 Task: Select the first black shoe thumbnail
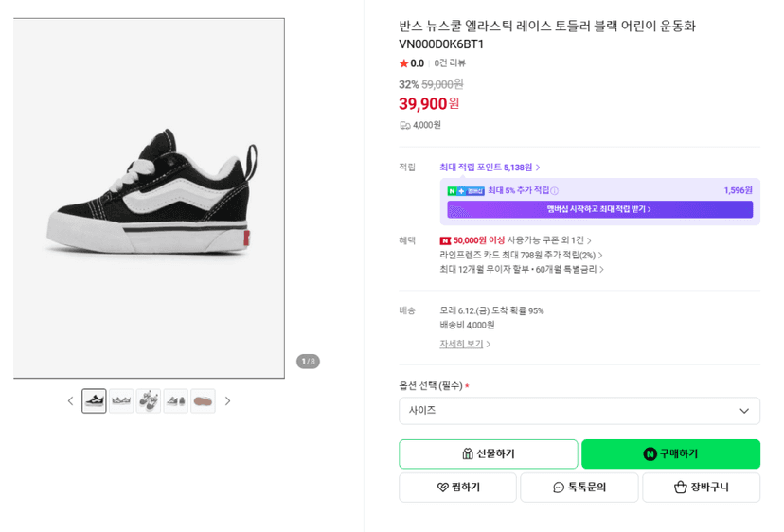tap(94, 401)
